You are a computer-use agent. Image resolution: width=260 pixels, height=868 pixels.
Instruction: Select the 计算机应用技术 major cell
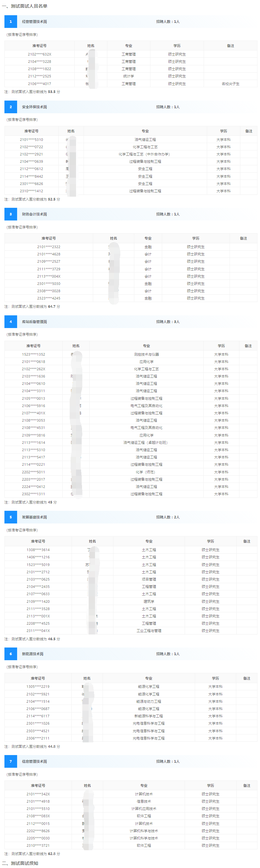[x=144, y=809]
